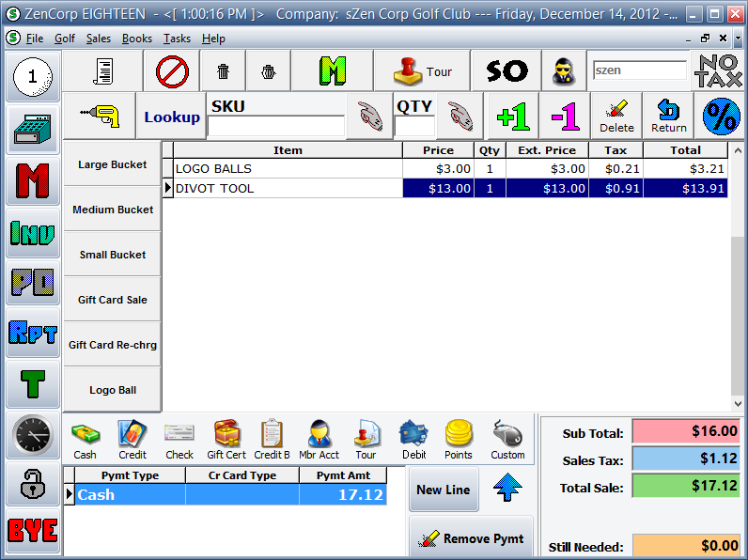
Task: Choose Gift Cert payment icon
Action: pos(226,440)
